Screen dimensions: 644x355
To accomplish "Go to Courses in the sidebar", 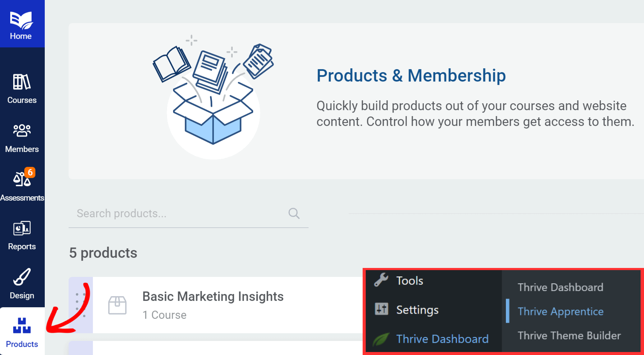I will 22,89.
